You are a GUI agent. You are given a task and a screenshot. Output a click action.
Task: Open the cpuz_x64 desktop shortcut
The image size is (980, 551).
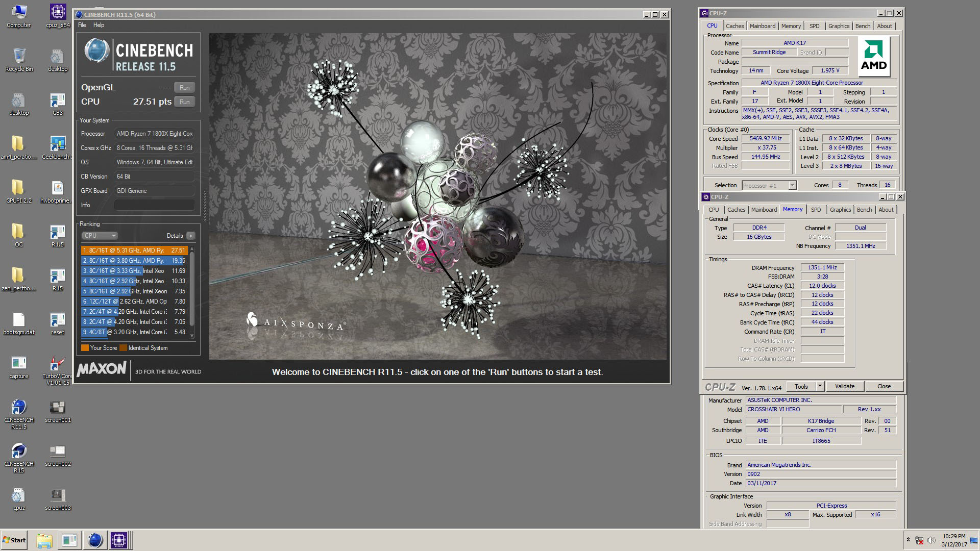(58, 16)
